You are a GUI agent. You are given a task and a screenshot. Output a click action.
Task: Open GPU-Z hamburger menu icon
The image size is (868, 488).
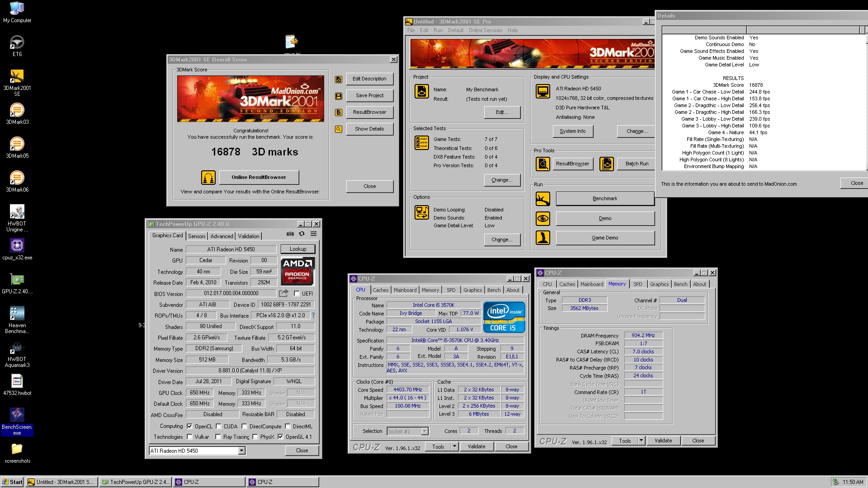click(313, 234)
